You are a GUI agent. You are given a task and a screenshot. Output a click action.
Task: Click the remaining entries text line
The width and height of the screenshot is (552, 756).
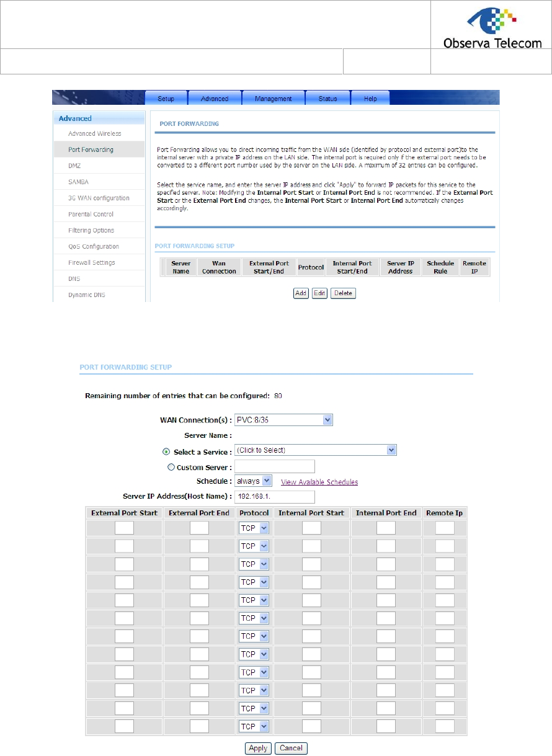[184, 395]
